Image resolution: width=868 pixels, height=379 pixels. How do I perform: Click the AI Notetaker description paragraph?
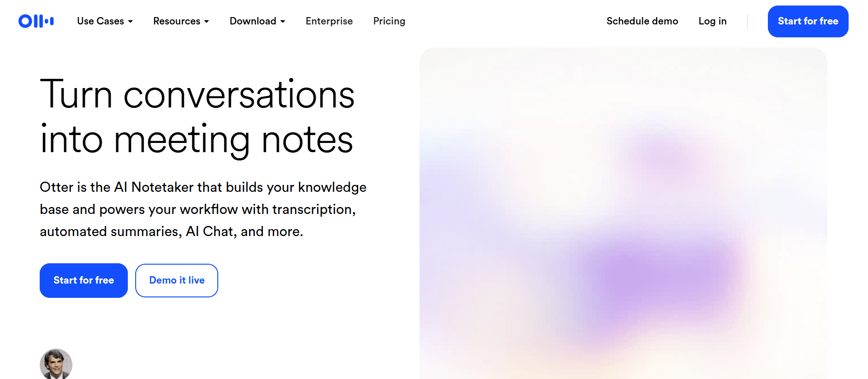(x=203, y=209)
